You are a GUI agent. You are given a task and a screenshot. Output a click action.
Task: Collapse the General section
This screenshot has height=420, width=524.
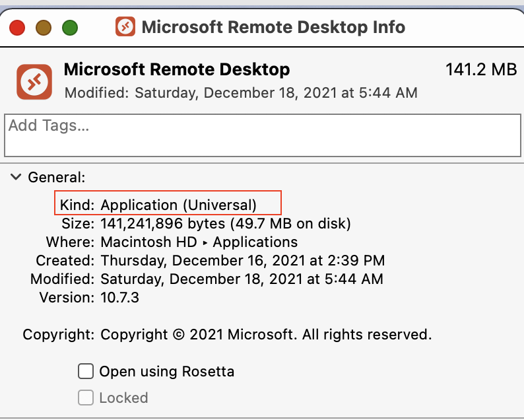coord(16,176)
